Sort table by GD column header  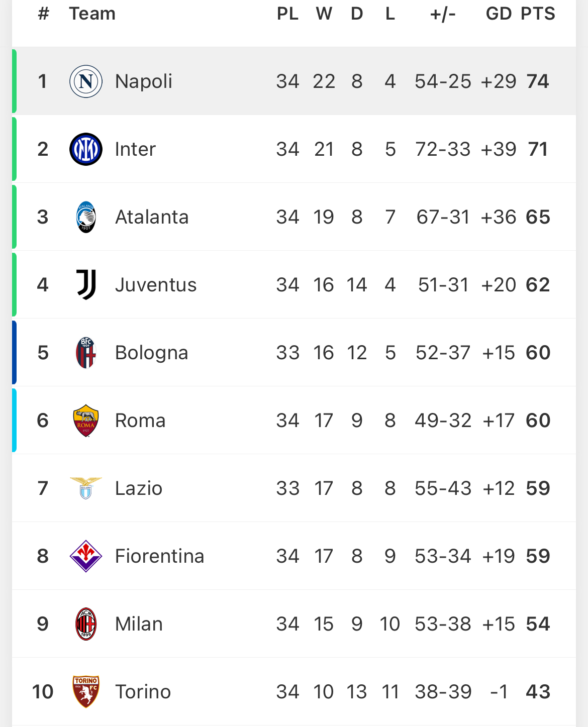point(499,14)
